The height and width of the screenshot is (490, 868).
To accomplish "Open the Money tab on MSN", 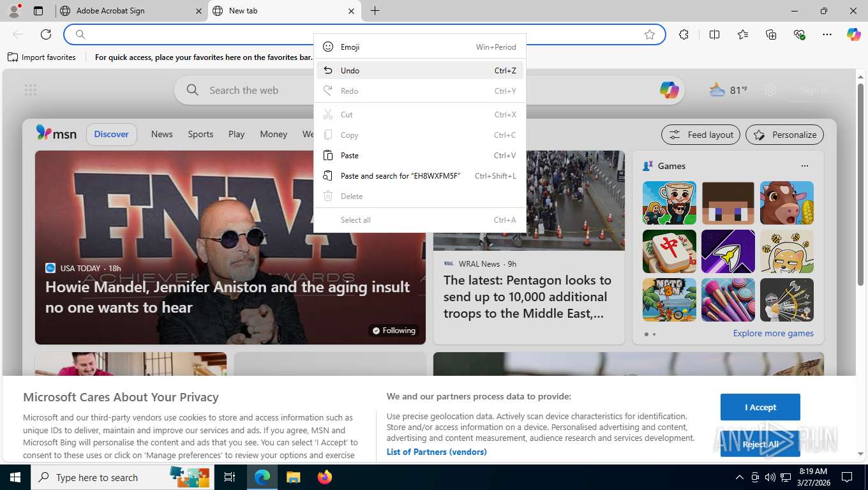I will (273, 134).
